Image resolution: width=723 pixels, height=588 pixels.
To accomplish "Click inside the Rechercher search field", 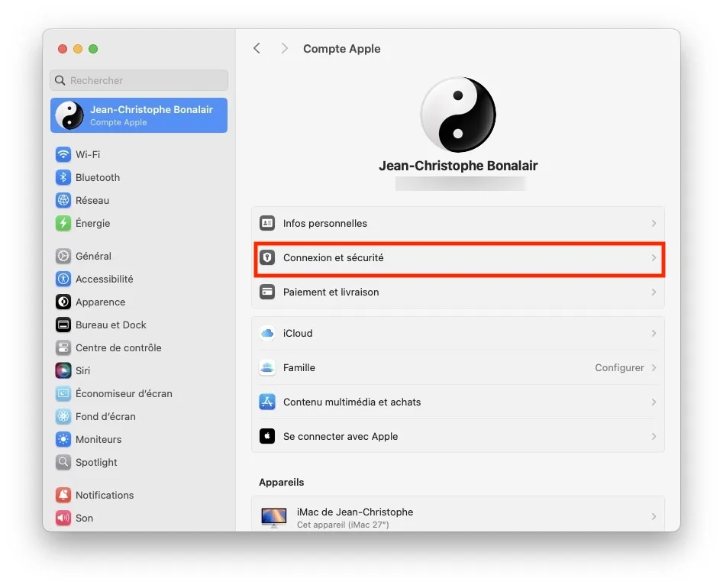I will [138, 80].
